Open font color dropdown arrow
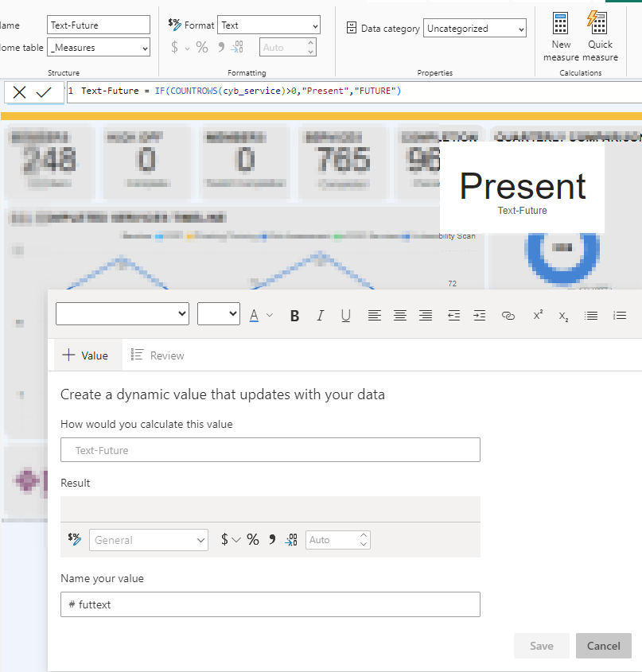642x672 pixels. point(270,316)
